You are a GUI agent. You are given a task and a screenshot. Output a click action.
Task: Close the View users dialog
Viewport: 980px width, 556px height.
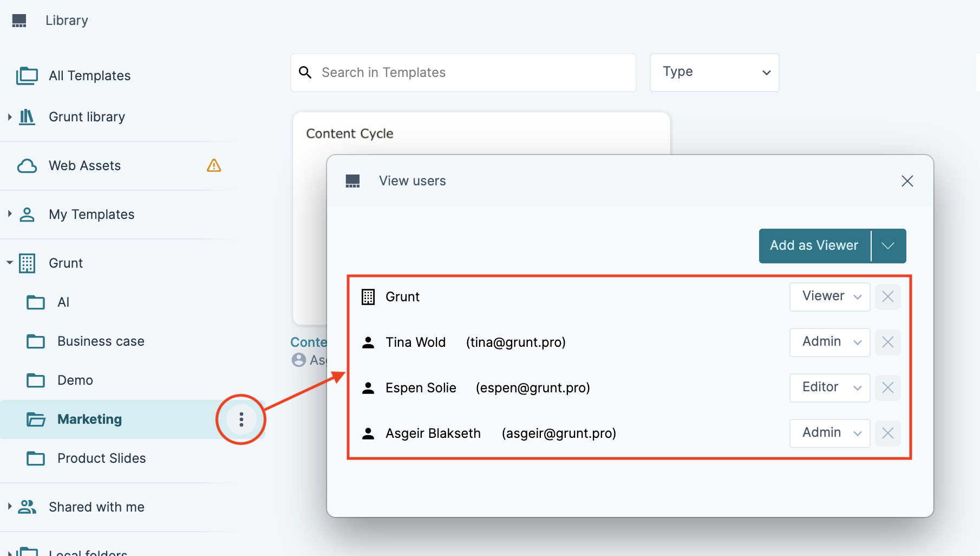[907, 181]
